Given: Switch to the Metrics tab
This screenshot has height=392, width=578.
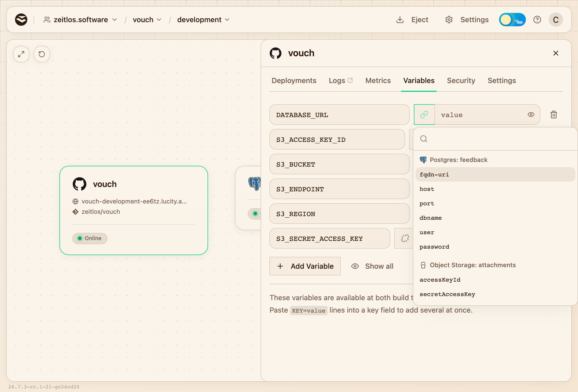Looking at the screenshot, I should tap(378, 81).
